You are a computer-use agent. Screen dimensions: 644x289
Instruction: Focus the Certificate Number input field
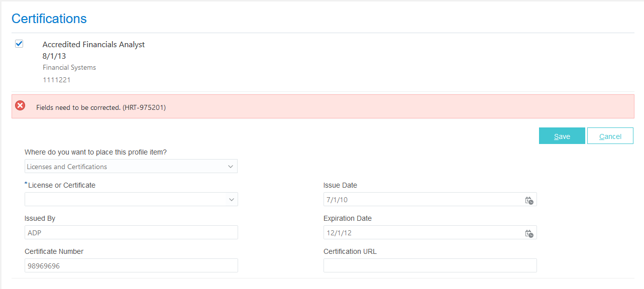pyautogui.click(x=131, y=265)
